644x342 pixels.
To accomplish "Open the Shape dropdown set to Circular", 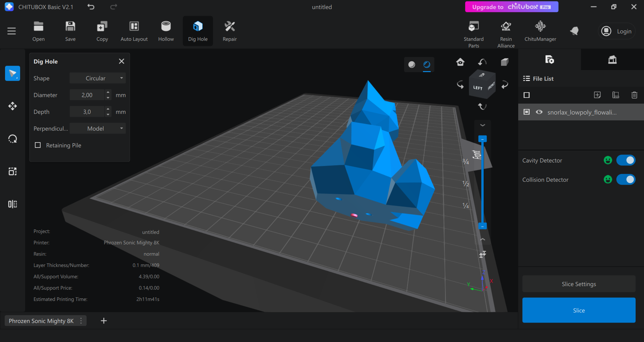I will tap(98, 78).
